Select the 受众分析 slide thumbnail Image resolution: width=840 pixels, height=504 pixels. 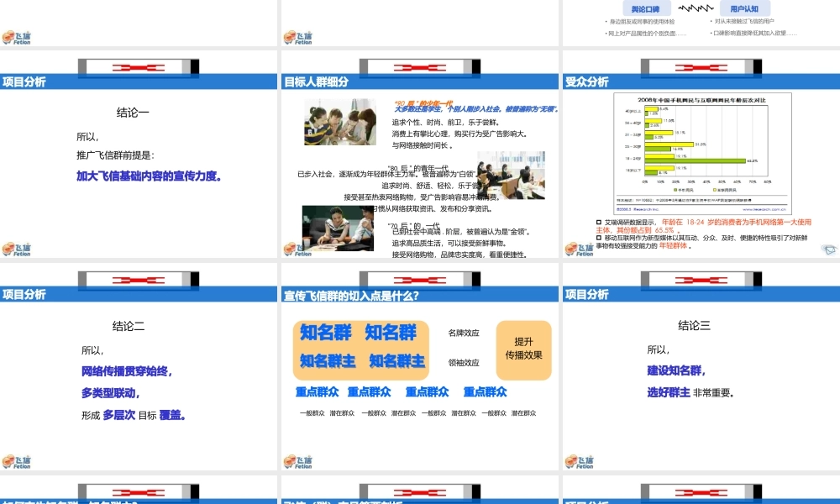tap(701, 155)
